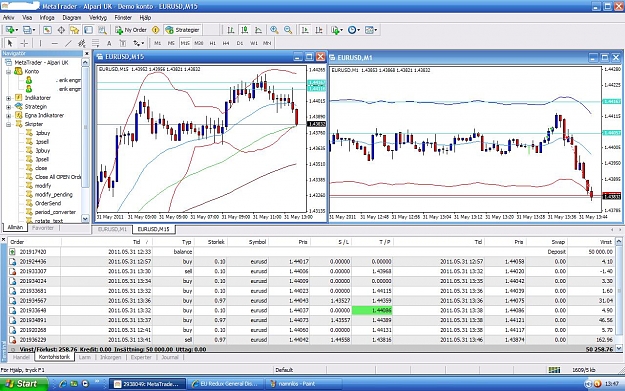Open the Experter terminal tab

point(141,357)
